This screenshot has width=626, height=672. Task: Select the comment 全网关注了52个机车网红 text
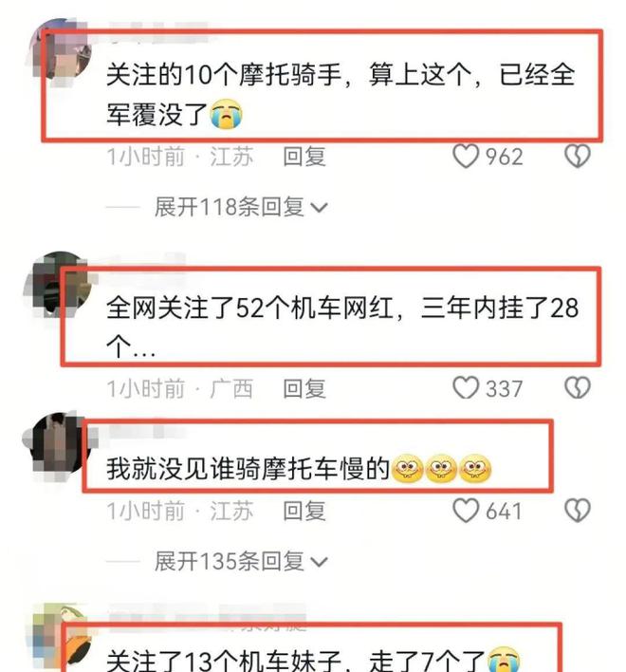(x=342, y=327)
